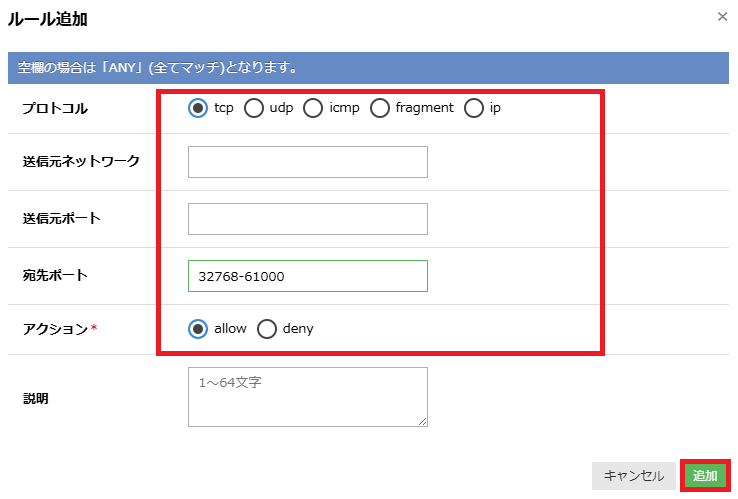Choose the udp protocol option
The width and height of the screenshot is (738, 499).
pos(254,108)
